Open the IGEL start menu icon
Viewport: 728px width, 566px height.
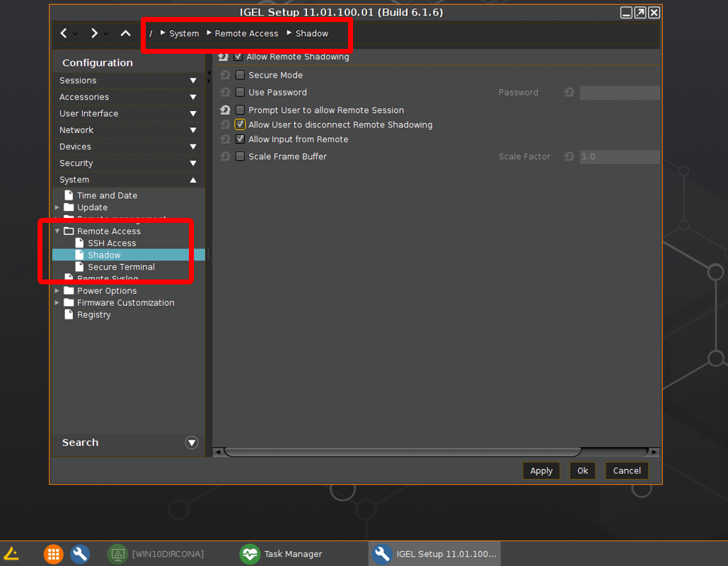pos(11,553)
